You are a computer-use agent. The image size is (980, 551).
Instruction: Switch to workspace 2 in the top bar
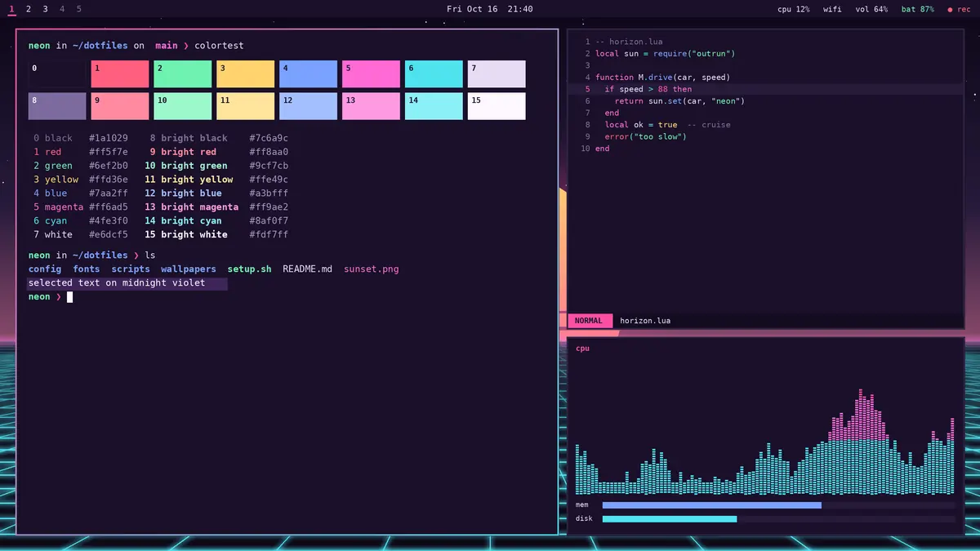coord(29,9)
